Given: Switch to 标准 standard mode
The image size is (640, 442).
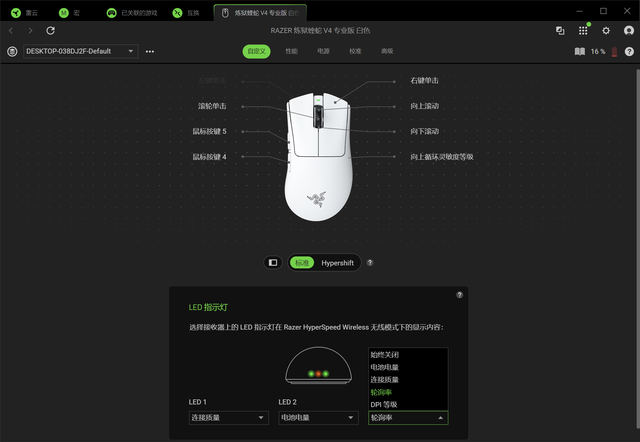Looking at the screenshot, I should click(302, 263).
